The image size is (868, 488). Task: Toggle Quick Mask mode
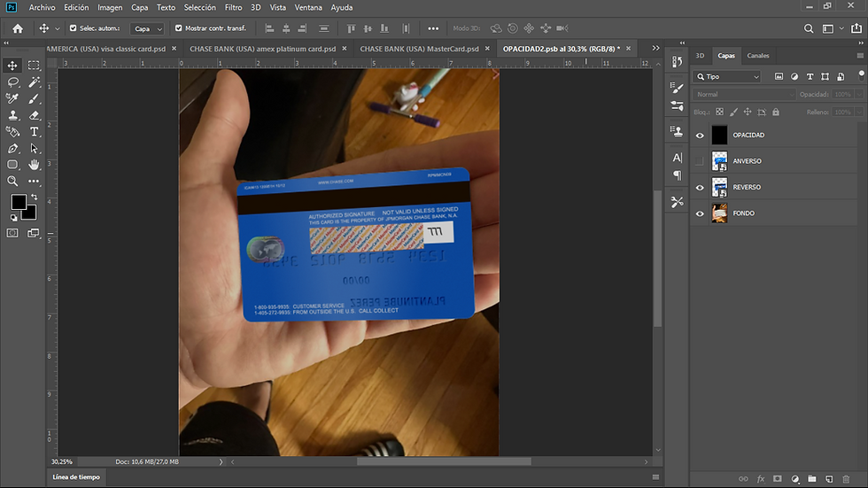coord(12,233)
